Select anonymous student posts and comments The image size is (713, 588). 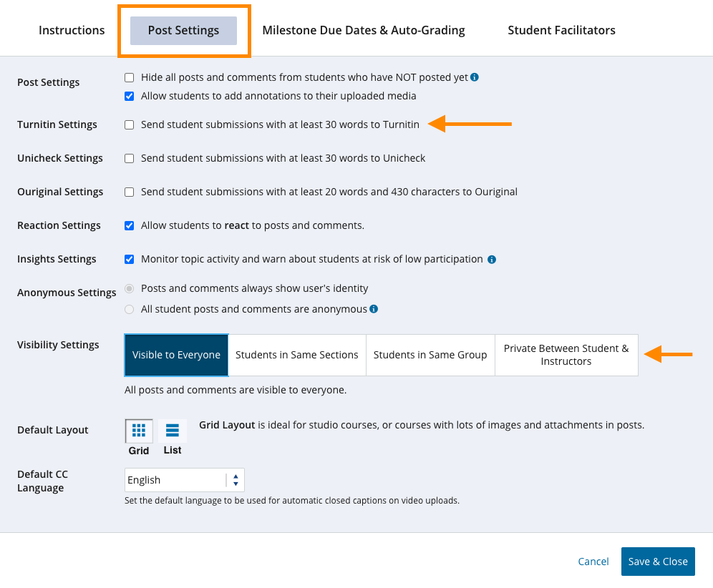click(x=129, y=309)
